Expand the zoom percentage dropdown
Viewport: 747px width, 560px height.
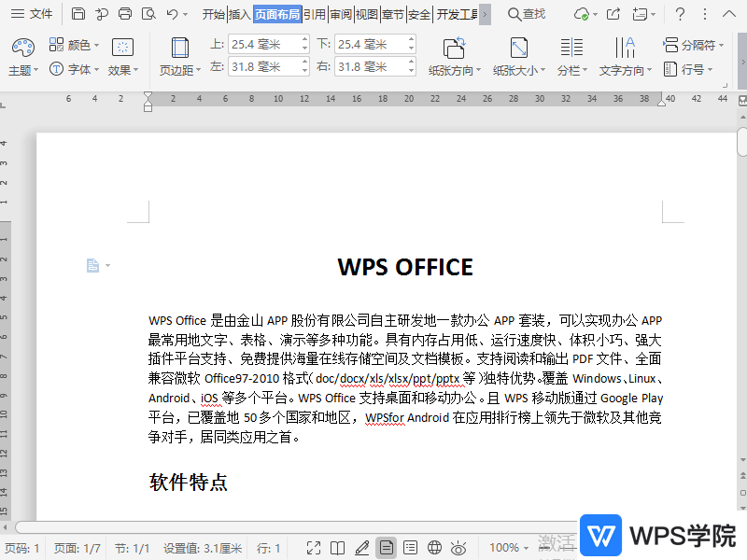point(525,548)
